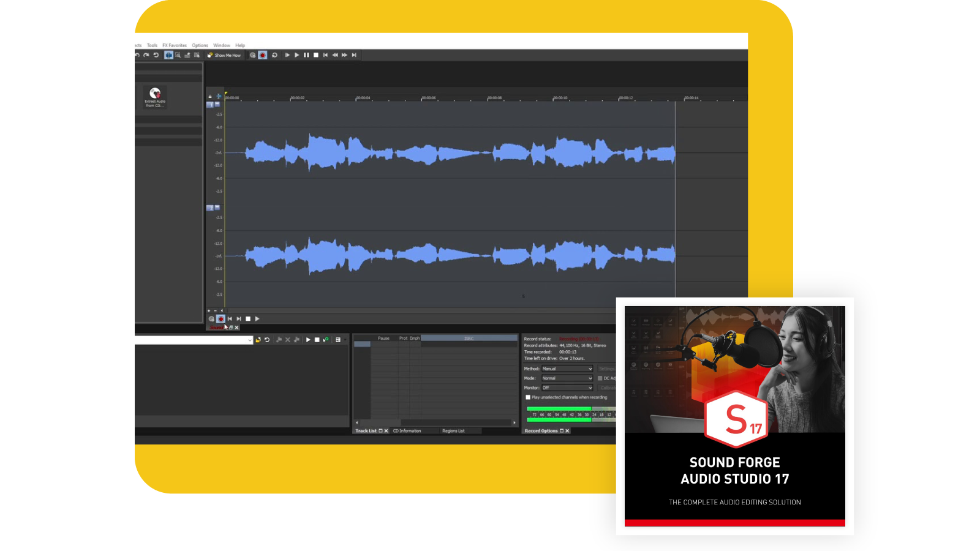Click the ISRC column header
Viewport: 980px width, 551px height.
pyautogui.click(x=469, y=338)
